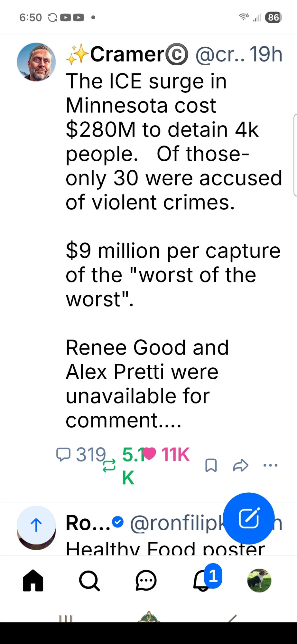Tap the 19h post timestamp
The height and width of the screenshot is (644, 297).
(266, 54)
